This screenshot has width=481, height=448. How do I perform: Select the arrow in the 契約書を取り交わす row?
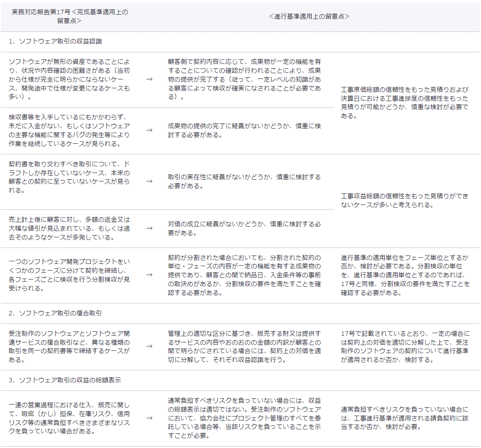[149, 181]
